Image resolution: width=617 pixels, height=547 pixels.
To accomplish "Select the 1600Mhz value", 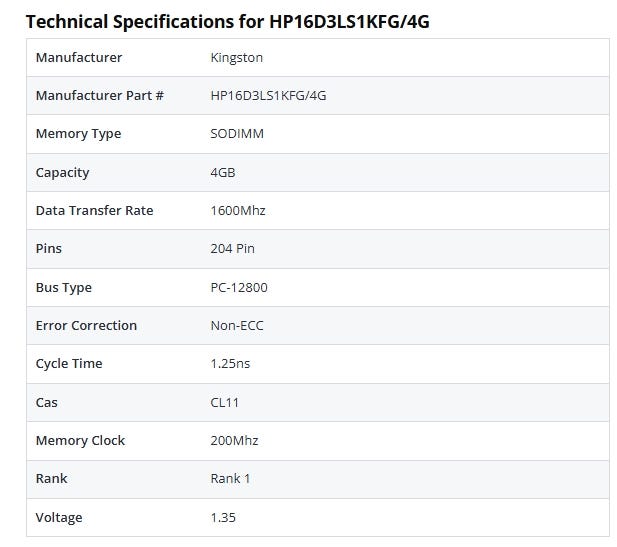I will click(x=238, y=211).
